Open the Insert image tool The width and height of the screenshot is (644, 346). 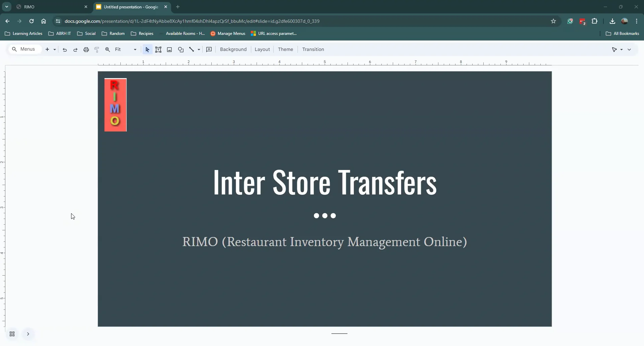point(169,49)
